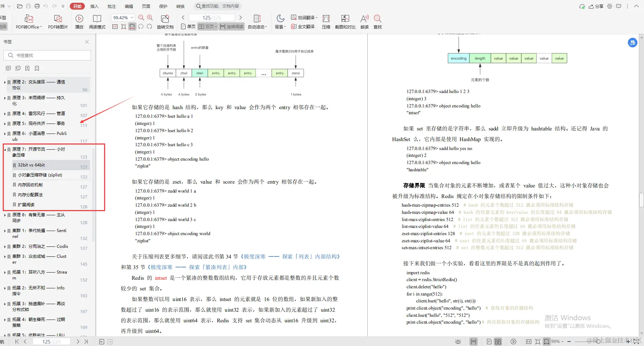This screenshot has height=346, width=644.
Task: Launch 截图和对比 screenshot compare tool
Action: (345, 22)
